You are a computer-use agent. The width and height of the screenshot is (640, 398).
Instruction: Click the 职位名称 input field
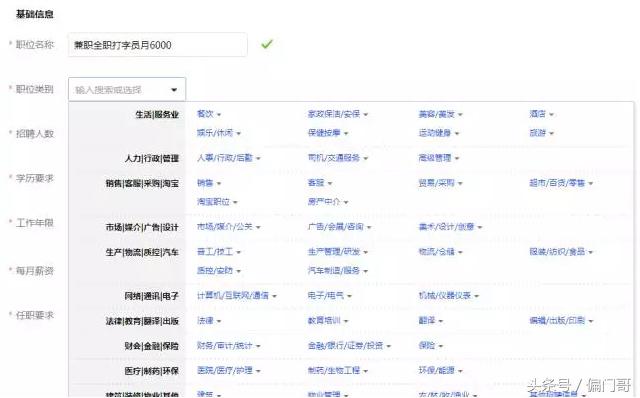pyautogui.click(x=158, y=45)
